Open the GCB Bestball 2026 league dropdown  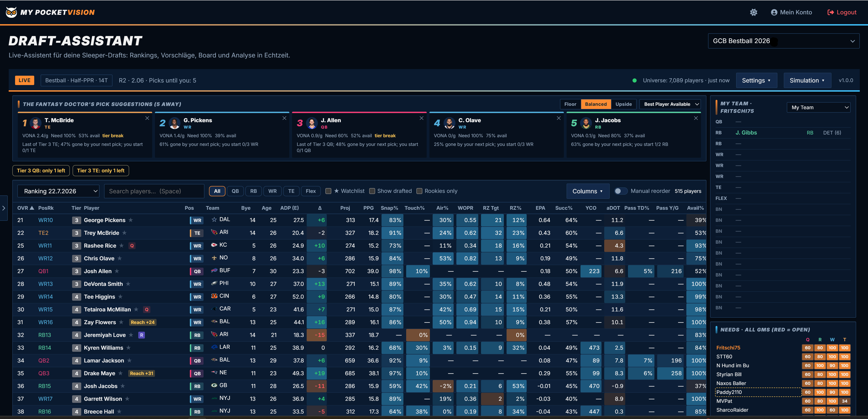pos(783,41)
